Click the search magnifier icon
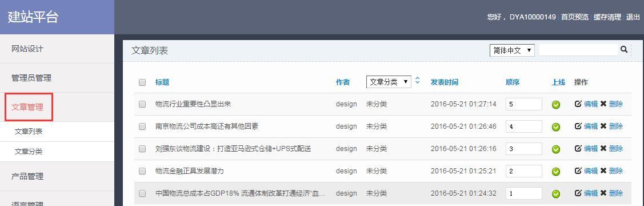644x206 pixels. [x=624, y=50]
